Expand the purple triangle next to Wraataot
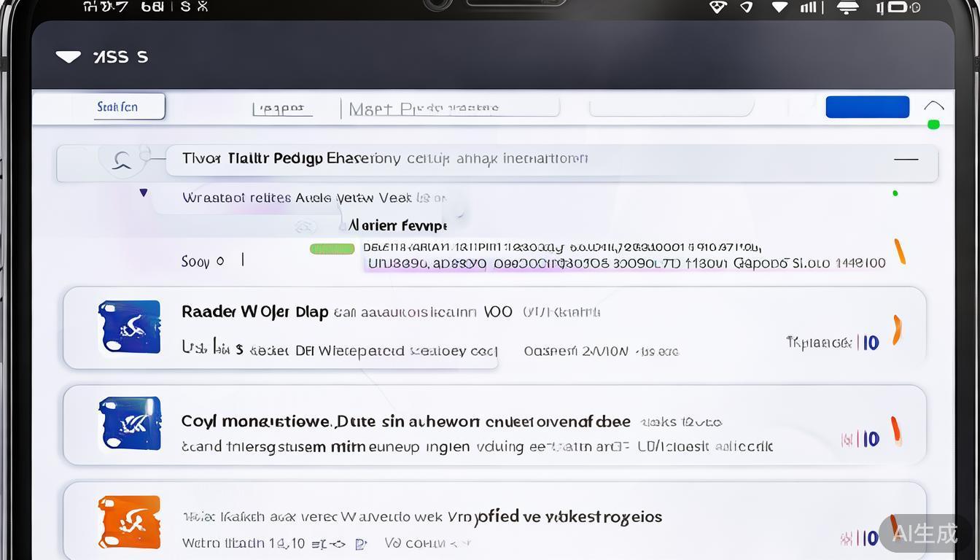 coord(144,192)
